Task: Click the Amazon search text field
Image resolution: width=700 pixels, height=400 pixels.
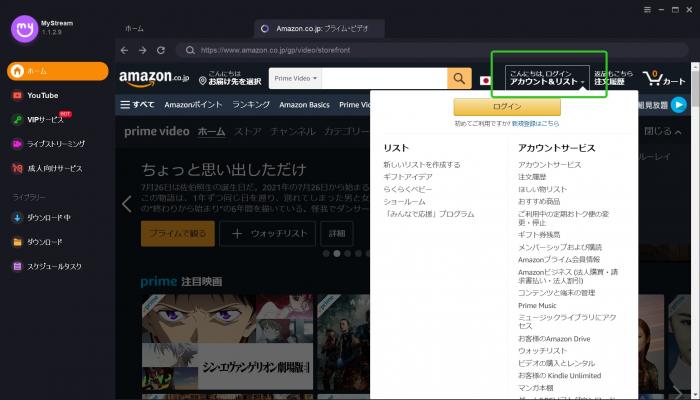Action: pyautogui.click(x=384, y=79)
